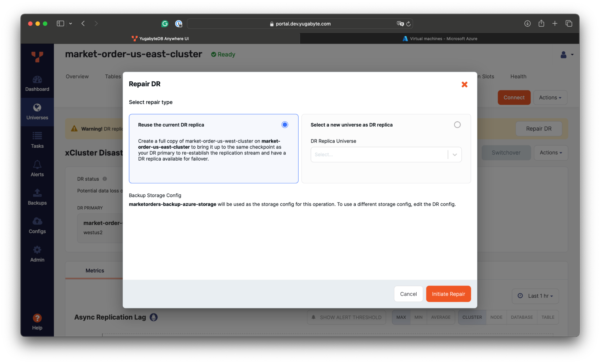This screenshot has width=600, height=364.
Task: Open the Dashboard sidebar icon
Action: pos(37,83)
